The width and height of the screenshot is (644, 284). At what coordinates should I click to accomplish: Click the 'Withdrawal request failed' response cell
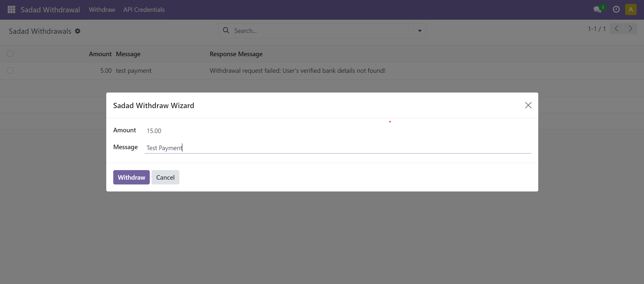click(x=297, y=71)
